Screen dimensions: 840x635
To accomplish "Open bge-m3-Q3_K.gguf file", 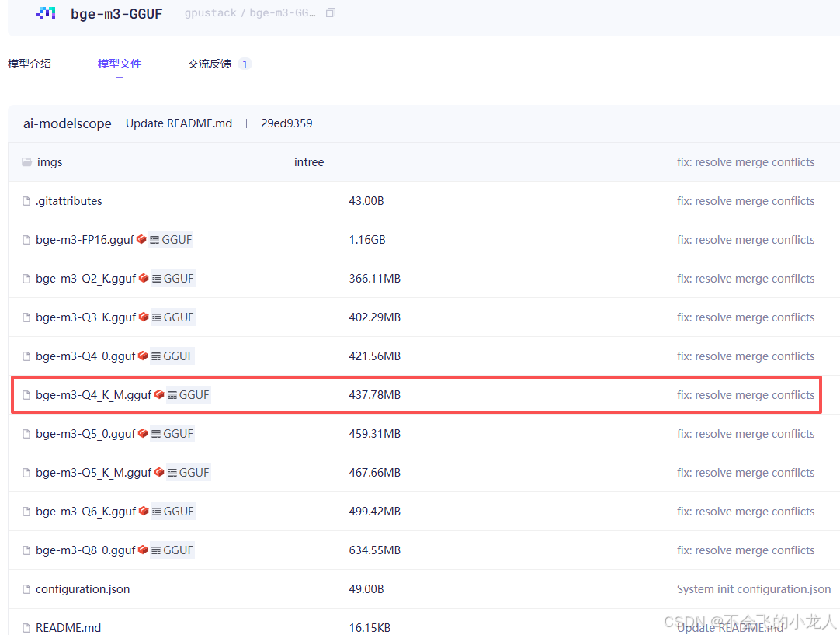I will 85,317.
